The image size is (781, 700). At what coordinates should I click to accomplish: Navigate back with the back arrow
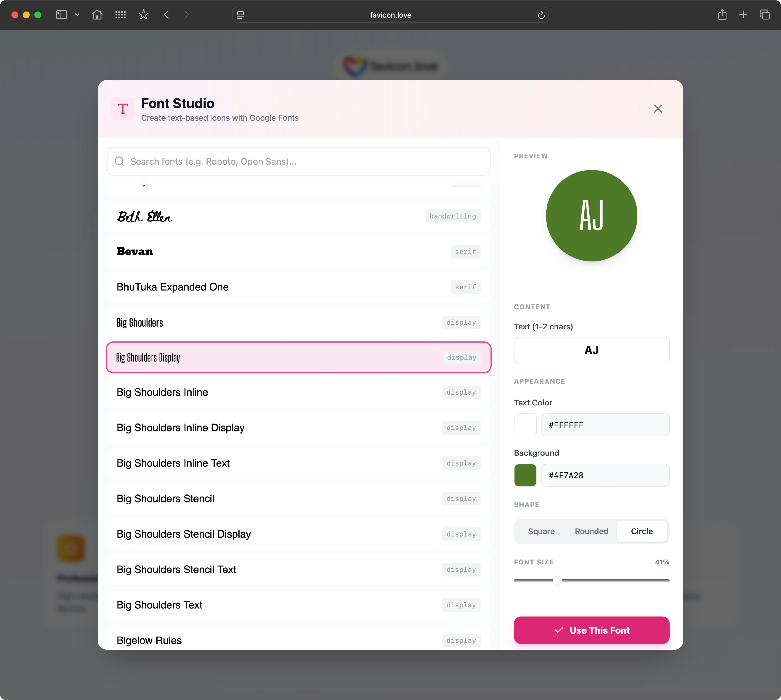point(167,15)
